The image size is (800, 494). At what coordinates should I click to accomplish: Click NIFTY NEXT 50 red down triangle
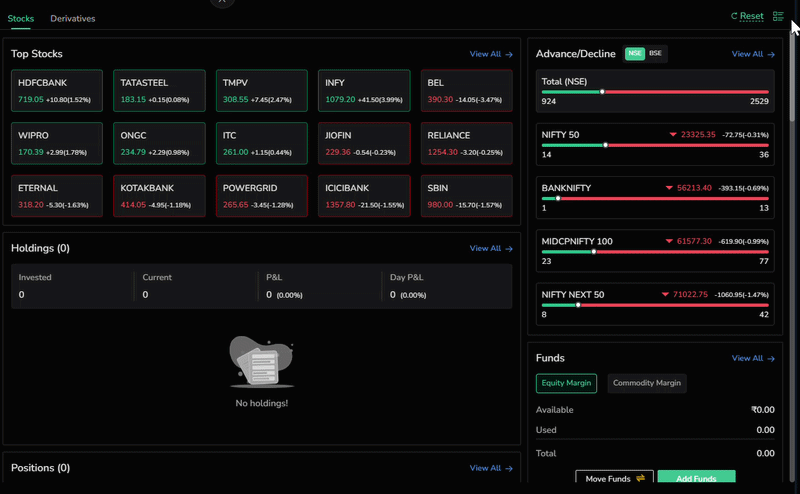[665, 294]
